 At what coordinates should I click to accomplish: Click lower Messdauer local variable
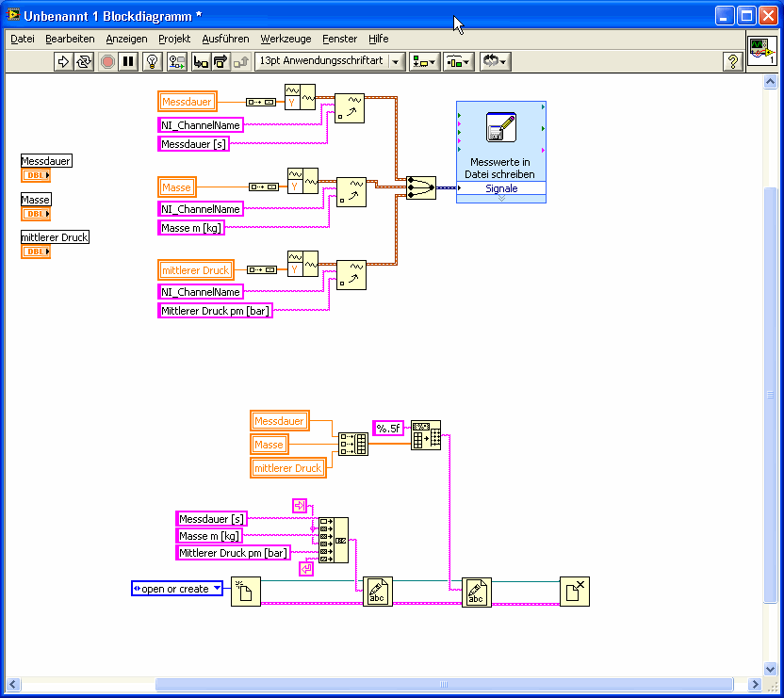[x=280, y=421]
